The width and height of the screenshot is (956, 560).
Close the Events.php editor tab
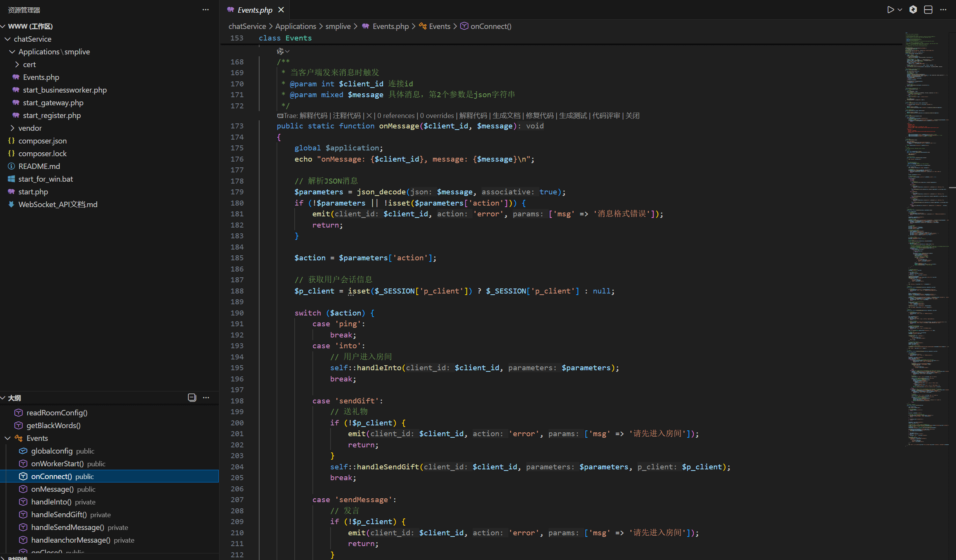point(281,10)
